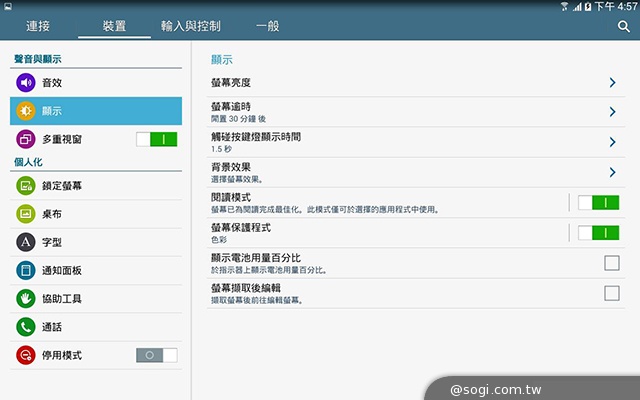640x400 pixels.
Task: Click the 選擇螢幕效果 subtitle text
Action: coord(237,179)
